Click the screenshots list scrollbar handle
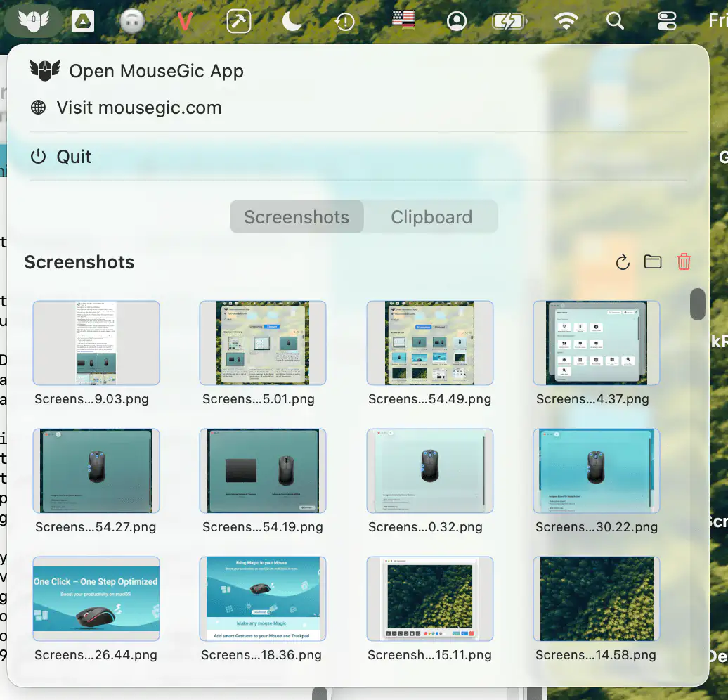The width and height of the screenshot is (728, 700). click(x=697, y=304)
